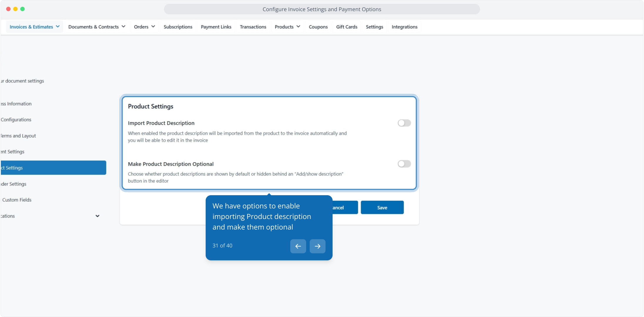This screenshot has height=317, width=644.
Task: Expand Invoices & Estimates dropdown
Action: pyautogui.click(x=35, y=27)
